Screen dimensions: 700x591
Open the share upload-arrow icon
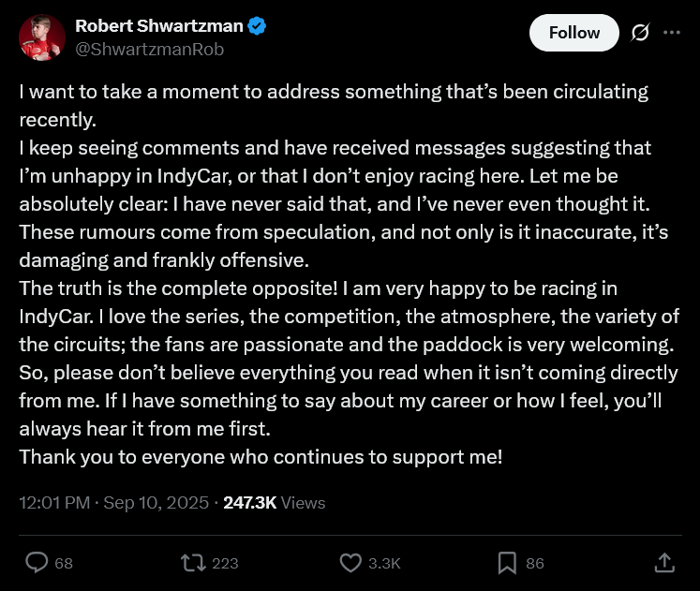pyautogui.click(x=663, y=562)
